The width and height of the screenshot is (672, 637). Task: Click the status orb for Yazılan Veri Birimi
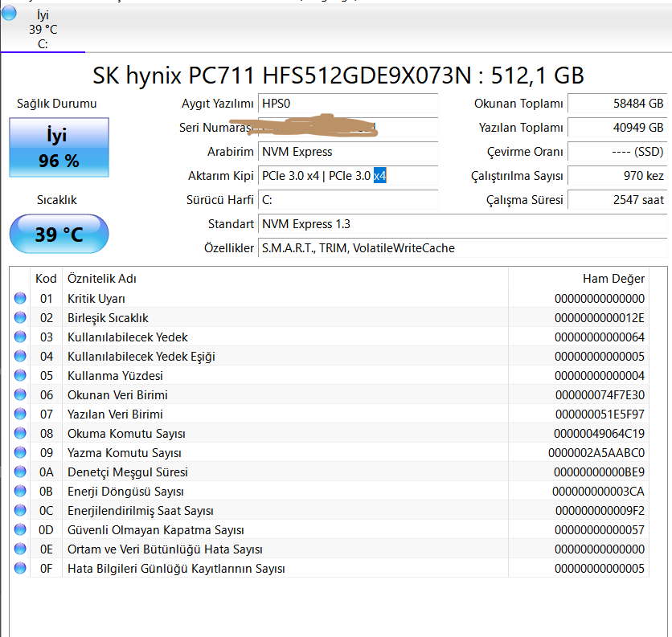tap(20, 414)
